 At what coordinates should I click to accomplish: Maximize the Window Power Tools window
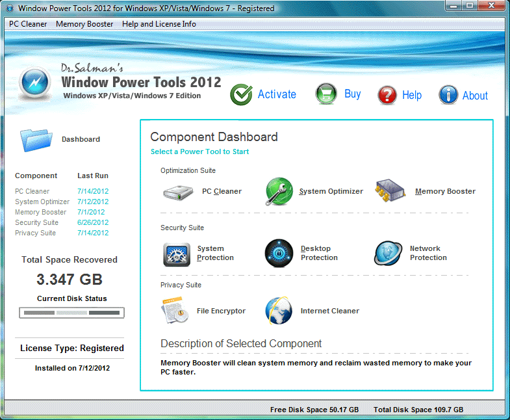pyautogui.click(x=470, y=6)
